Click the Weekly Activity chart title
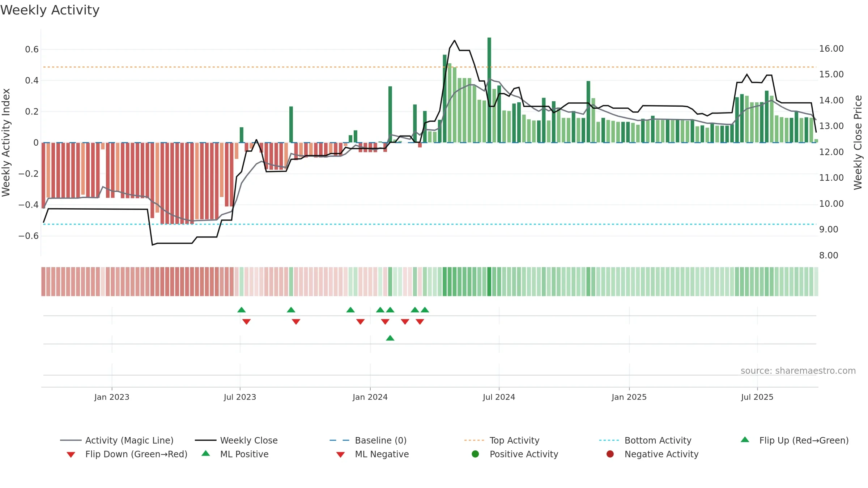This screenshot has height=488, width=868. (x=50, y=10)
